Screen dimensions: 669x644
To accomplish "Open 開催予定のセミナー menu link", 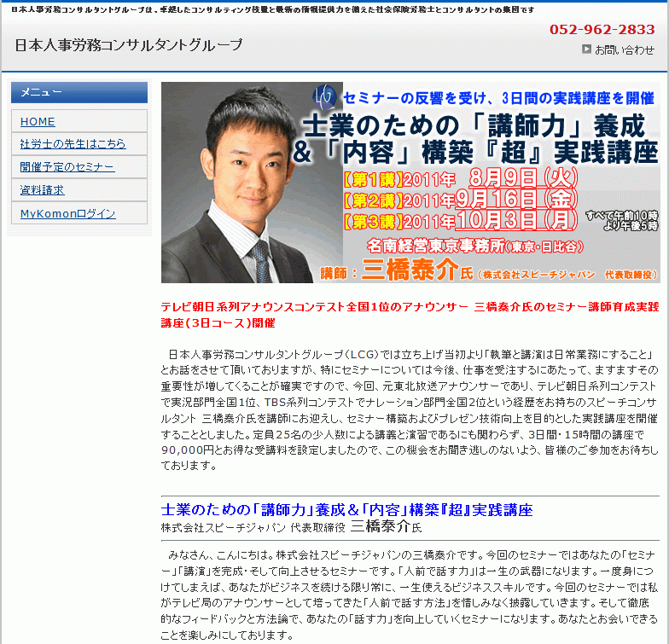I will (67, 167).
